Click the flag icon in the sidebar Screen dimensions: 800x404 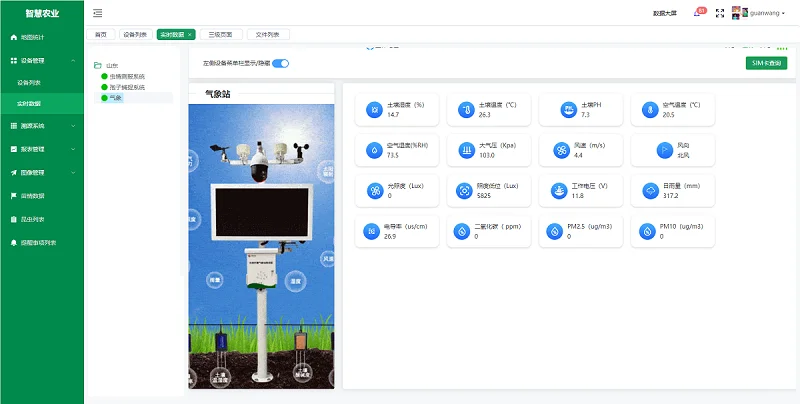pyautogui.click(x=14, y=196)
